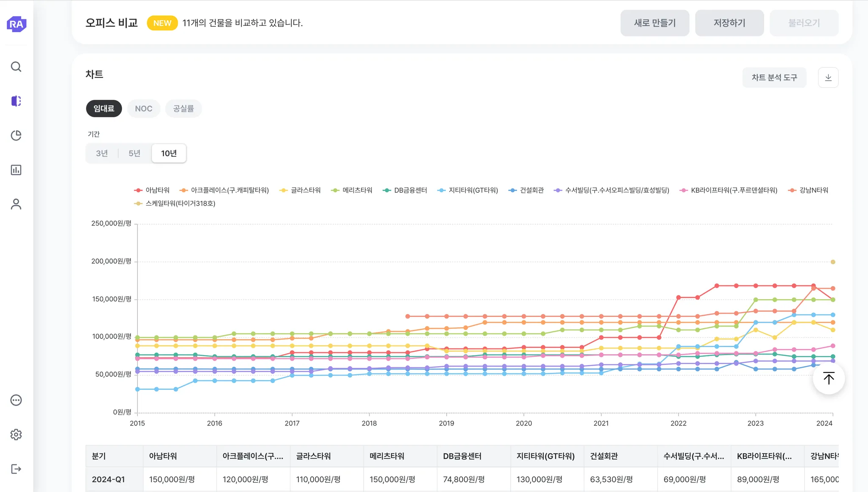Switch to the 공실률 tab
The image size is (868, 492).
point(183,108)
